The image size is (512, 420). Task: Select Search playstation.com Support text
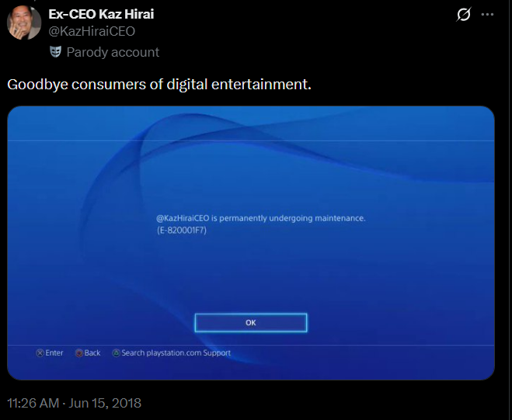point(176,352)
